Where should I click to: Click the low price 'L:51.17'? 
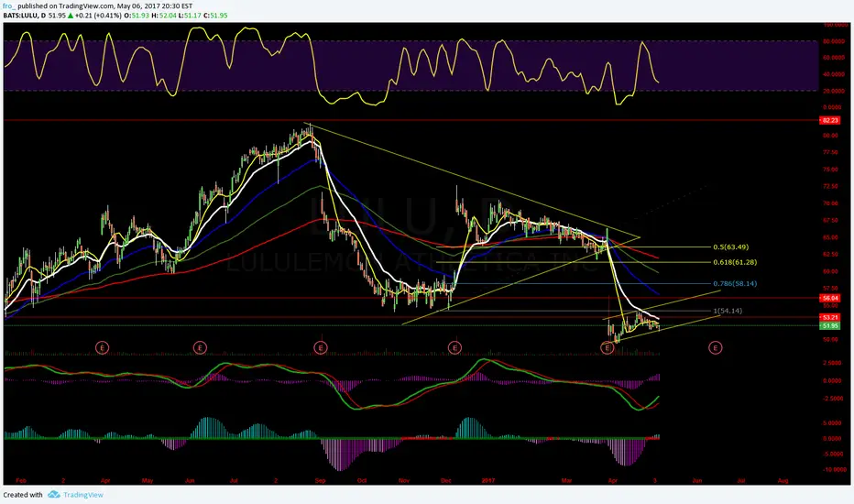190,16
